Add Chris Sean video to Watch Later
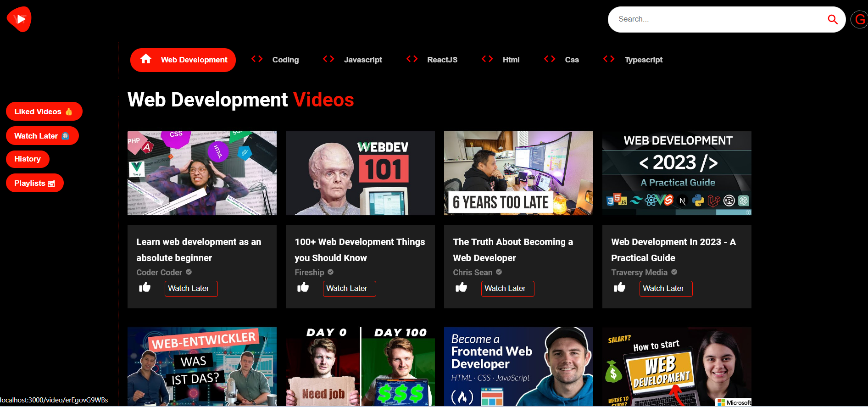The width and height of the screenshot is (868, 407). [507, 289]
